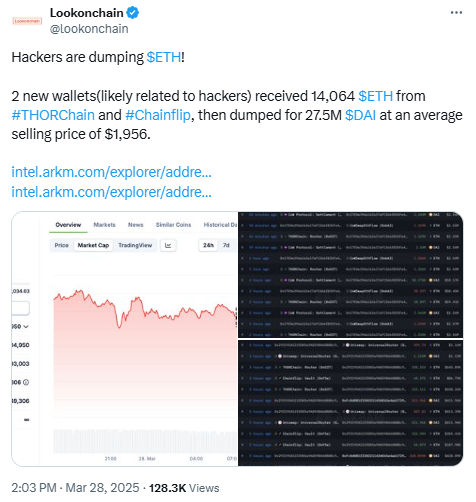This screenshot has height=502, width=476.
Task: Click the $DAI cashtag link
Action: tap(360, 115)
